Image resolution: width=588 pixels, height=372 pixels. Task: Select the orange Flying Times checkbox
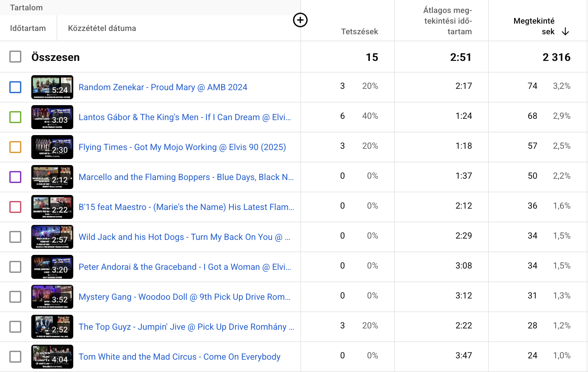click(15, 147)
